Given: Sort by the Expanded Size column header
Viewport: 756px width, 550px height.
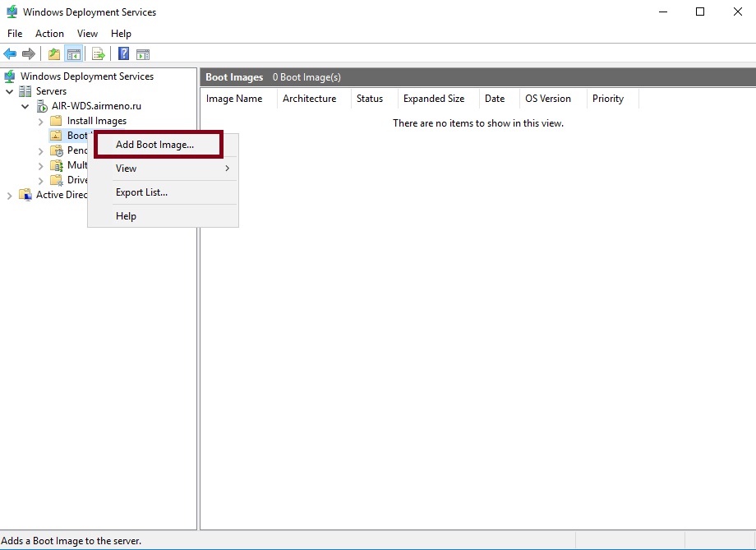Looking at the screenshot, I should [x=434, y=99].
